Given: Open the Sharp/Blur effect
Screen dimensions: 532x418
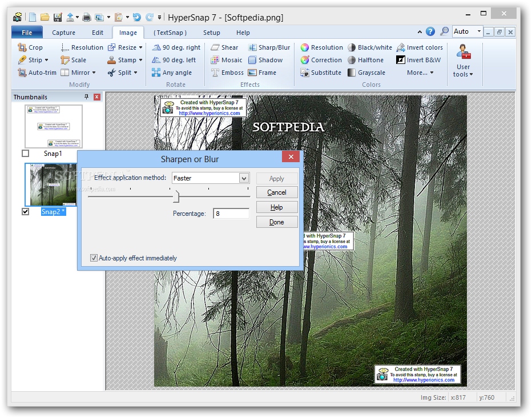Looking at the screenshot, I should 269,47.
